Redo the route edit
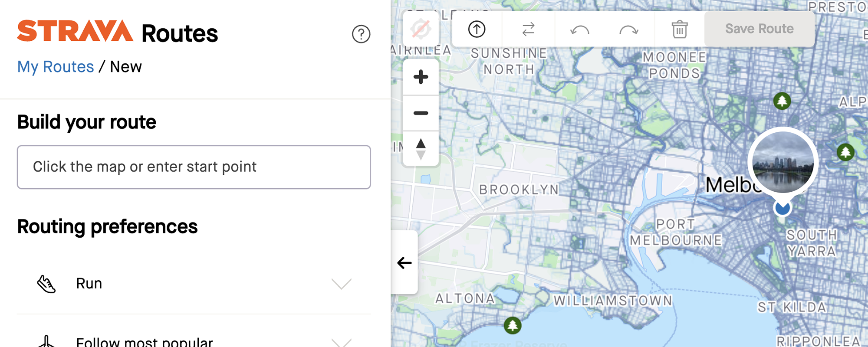The image size is (868, 347). click(x=628, y=29)
